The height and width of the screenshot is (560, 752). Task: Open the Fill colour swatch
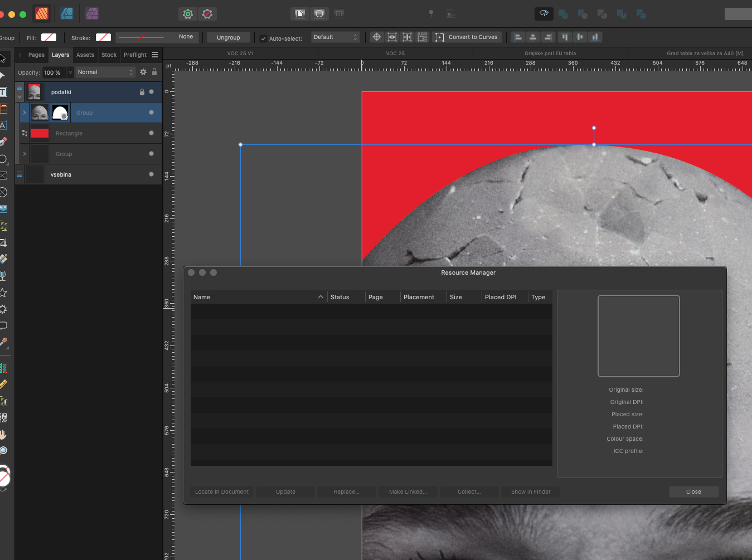(x=49, y=37)
